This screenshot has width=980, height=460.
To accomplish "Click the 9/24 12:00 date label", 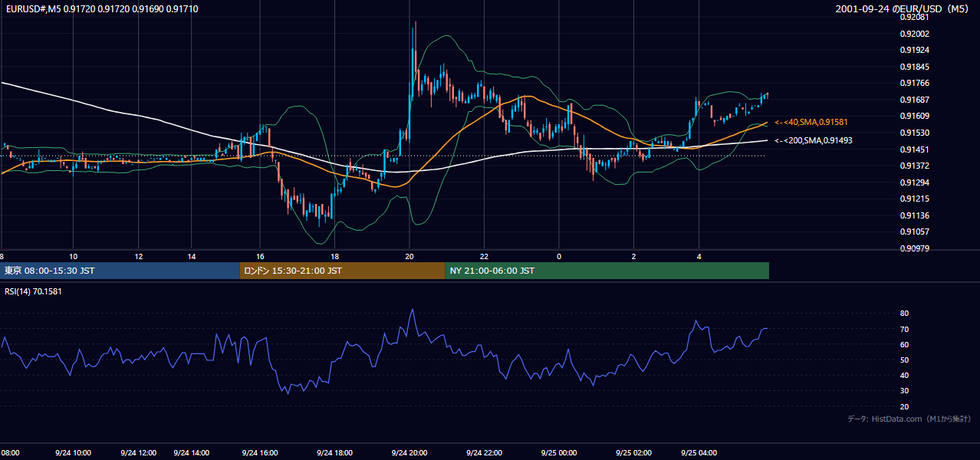I will 139,453.
